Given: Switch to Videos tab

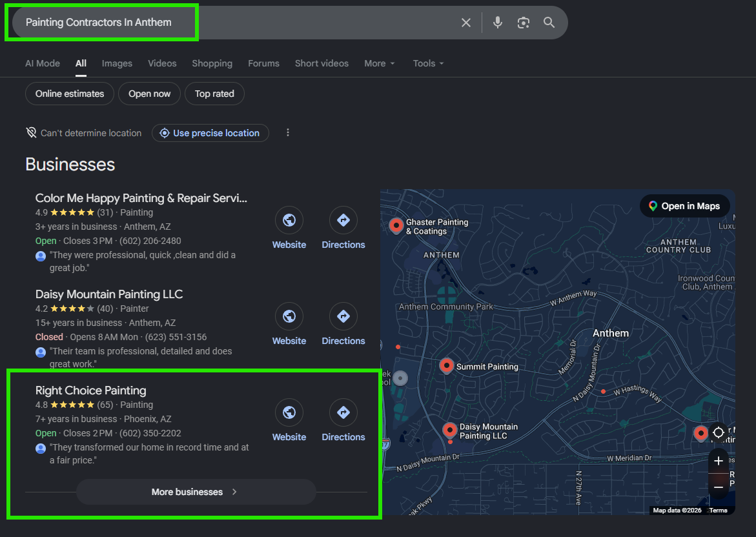Looking at the screenshot, I should coord(162,64).
